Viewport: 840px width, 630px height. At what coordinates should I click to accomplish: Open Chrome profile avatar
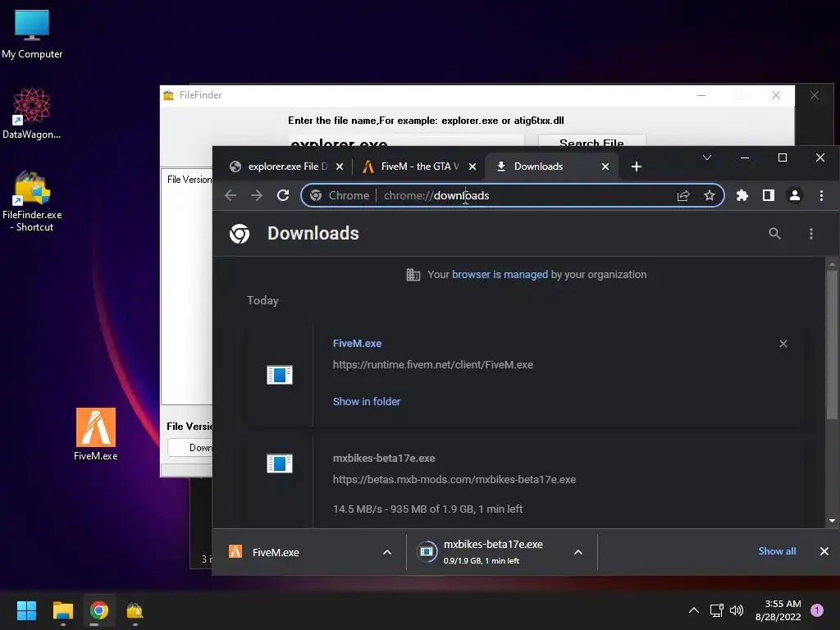click(x=794, y=195)
